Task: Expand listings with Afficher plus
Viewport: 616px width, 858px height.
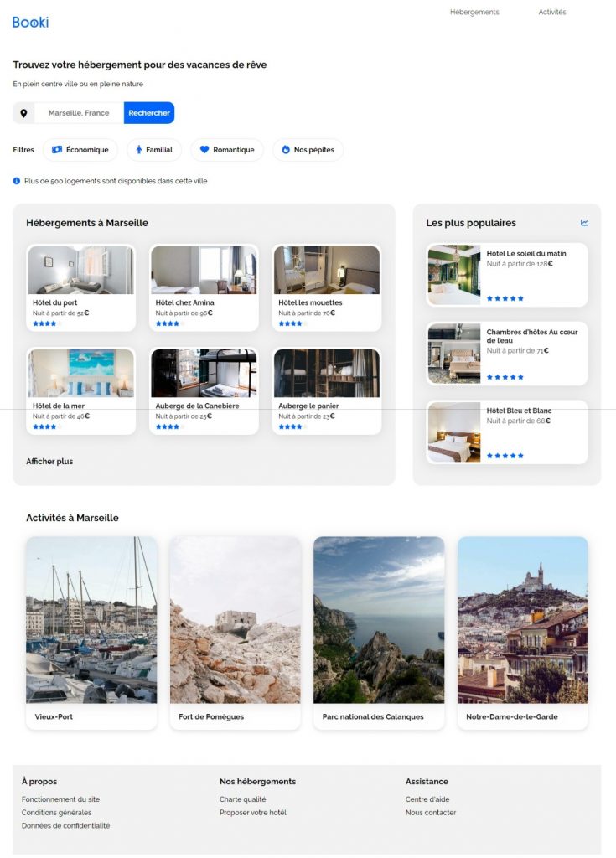Action: [x=49, y=462]
